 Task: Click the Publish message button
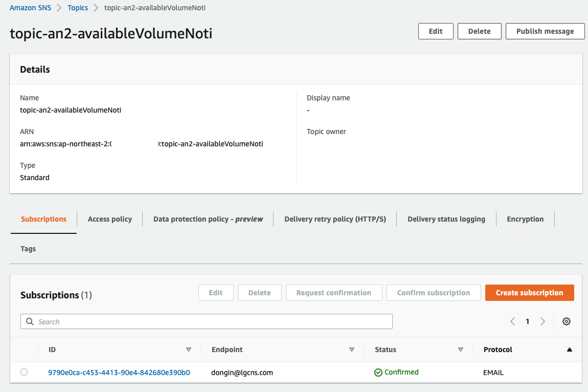coord(545,31)
